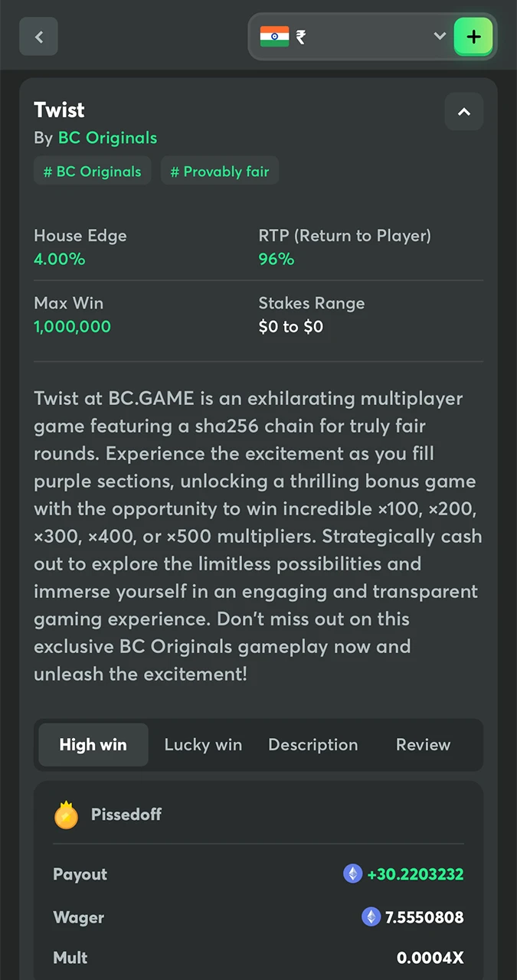Click the green 1,000,000 Max Win figure
Image resolution: width=517 pixels, height=980 pixels.
72,326
